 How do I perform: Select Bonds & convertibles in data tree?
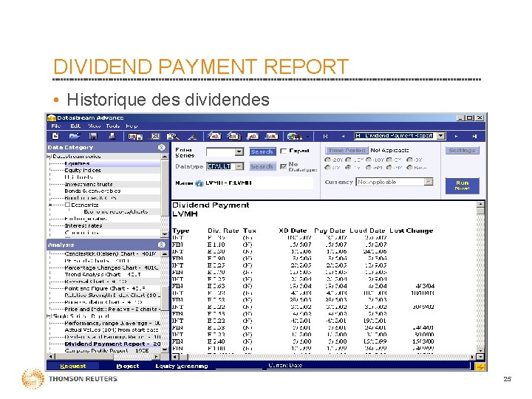92,191
